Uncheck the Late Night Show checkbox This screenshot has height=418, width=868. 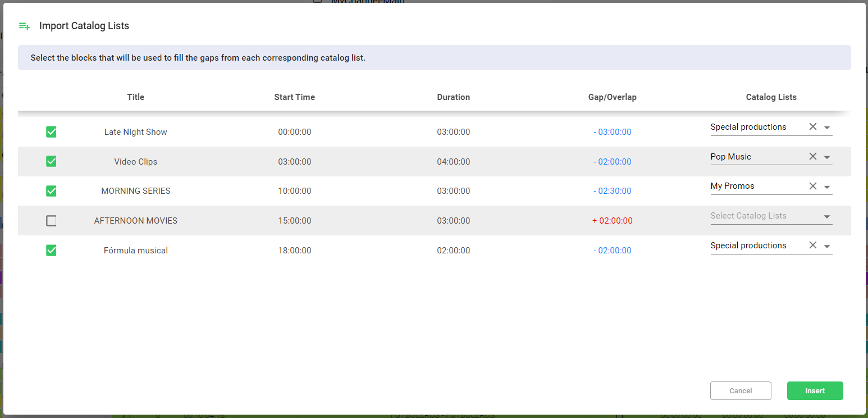tap(51, 132)
